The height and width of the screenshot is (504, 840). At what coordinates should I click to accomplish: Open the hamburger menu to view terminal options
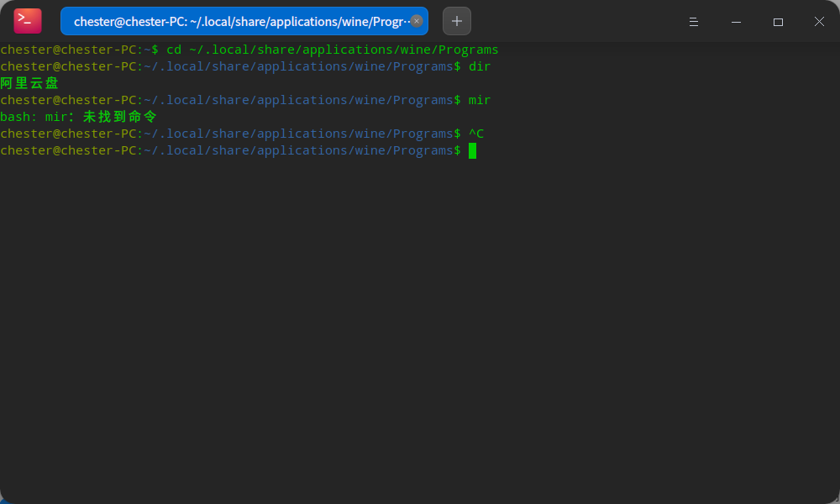[x=694, y=22]
